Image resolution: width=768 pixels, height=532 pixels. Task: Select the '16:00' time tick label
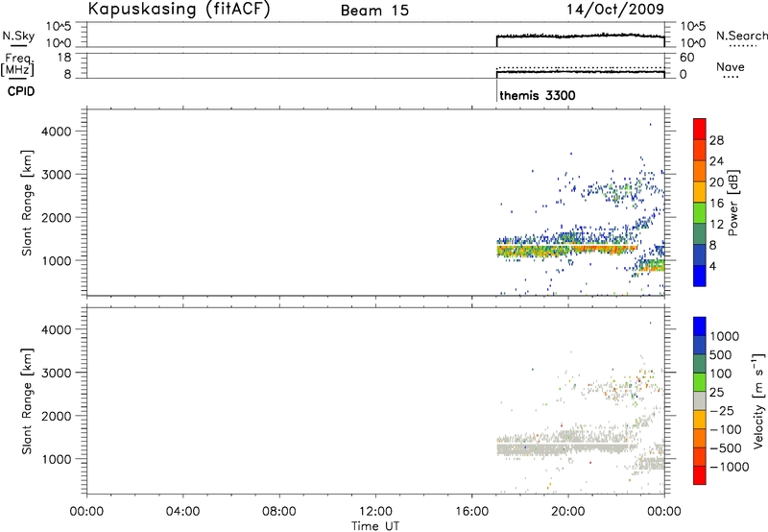point(471,512)
